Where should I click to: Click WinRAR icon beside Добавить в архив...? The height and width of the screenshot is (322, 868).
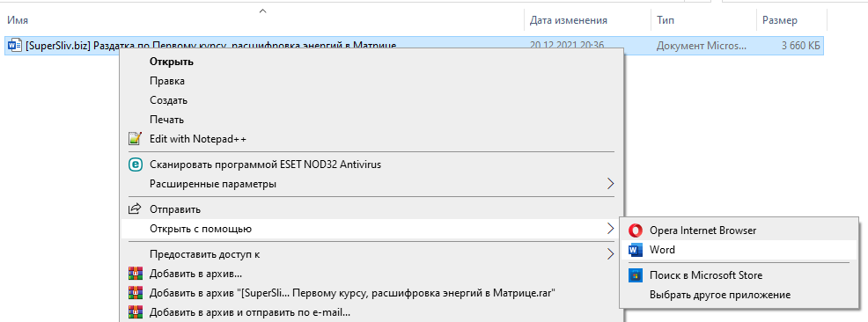click(x=135, y=274)
